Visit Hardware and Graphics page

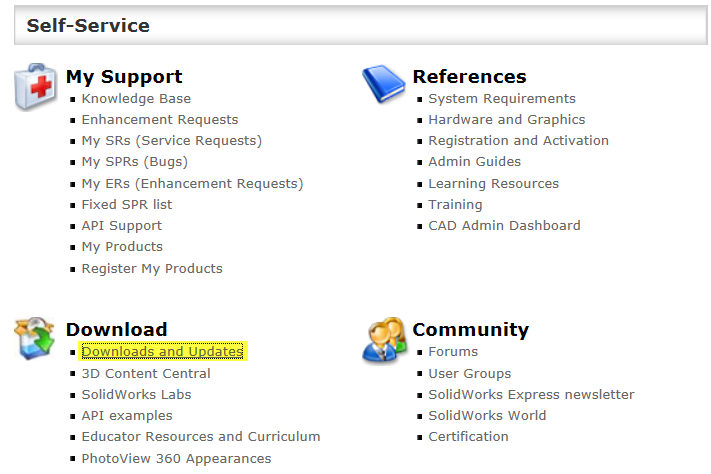[x=506, y=119]
